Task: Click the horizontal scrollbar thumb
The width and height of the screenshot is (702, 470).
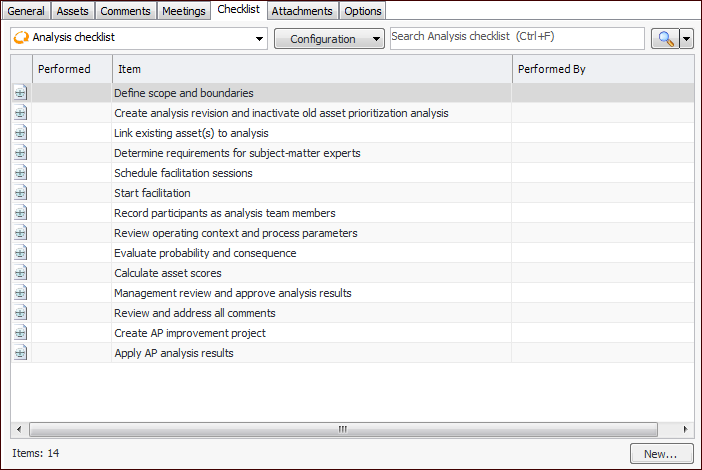Action: point(343,429)
